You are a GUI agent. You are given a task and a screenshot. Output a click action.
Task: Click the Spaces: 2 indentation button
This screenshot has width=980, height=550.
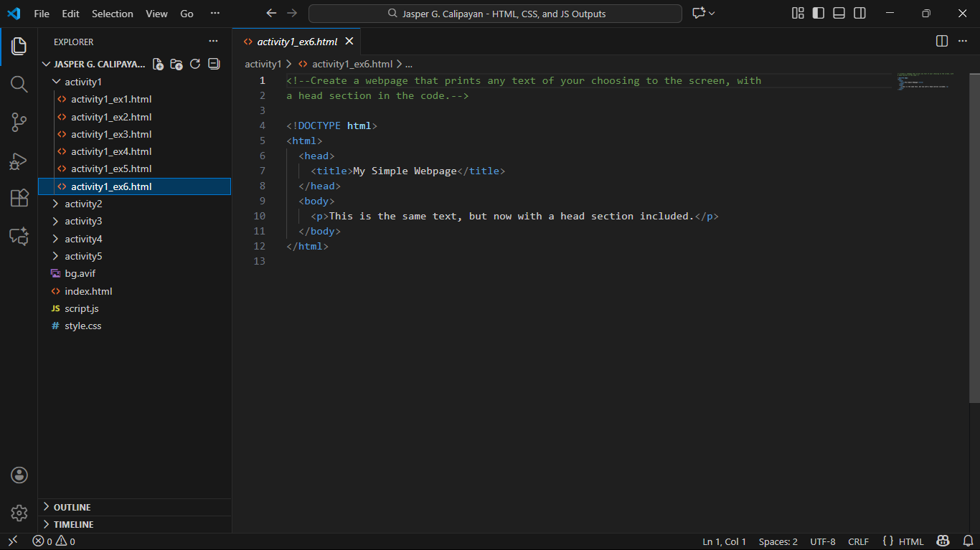point(778,541)
